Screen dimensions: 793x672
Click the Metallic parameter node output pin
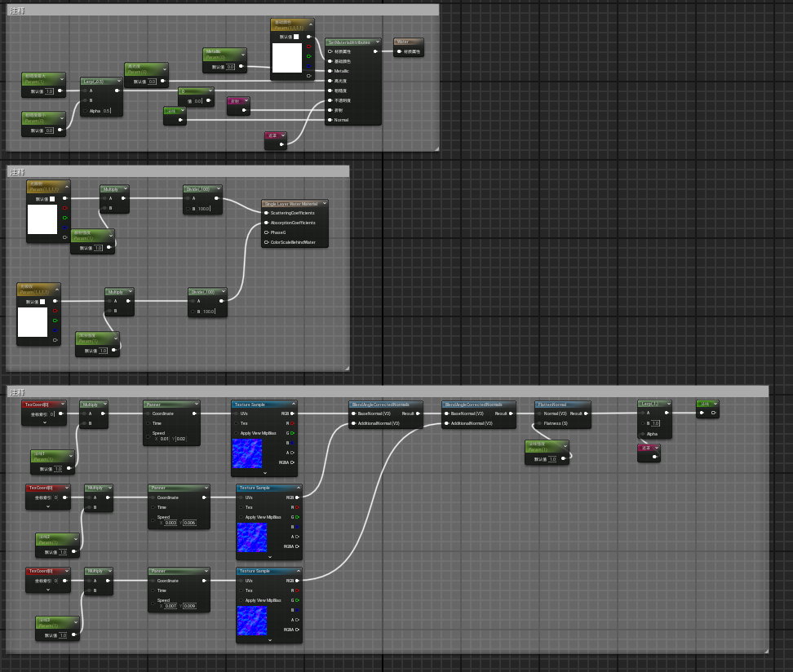click(x=241, y=66)
